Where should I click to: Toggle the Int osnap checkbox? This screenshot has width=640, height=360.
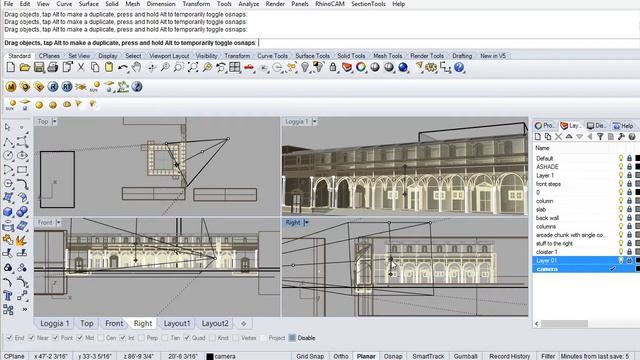point(123,338)
